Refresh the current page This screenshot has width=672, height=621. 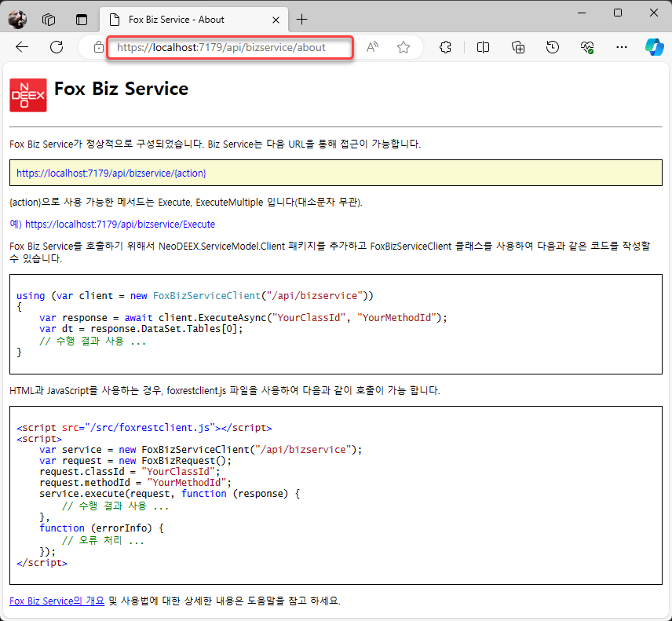(x=57, y=47)
